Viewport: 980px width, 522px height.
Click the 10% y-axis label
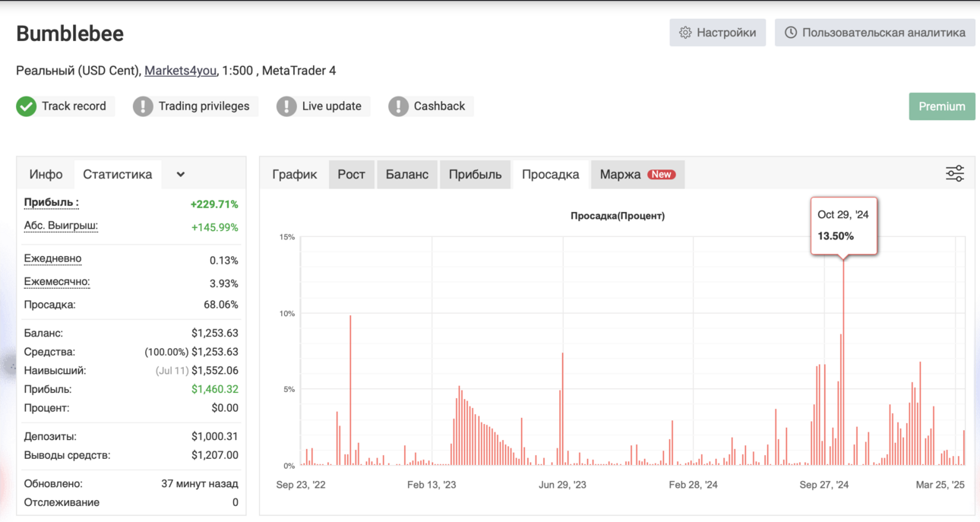coord(286,313)
